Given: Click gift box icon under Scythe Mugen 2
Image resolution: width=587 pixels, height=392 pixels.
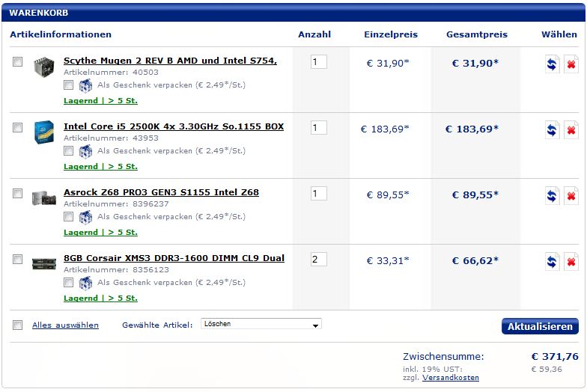Looking at the screenshot, I should [x=85, y=85].
